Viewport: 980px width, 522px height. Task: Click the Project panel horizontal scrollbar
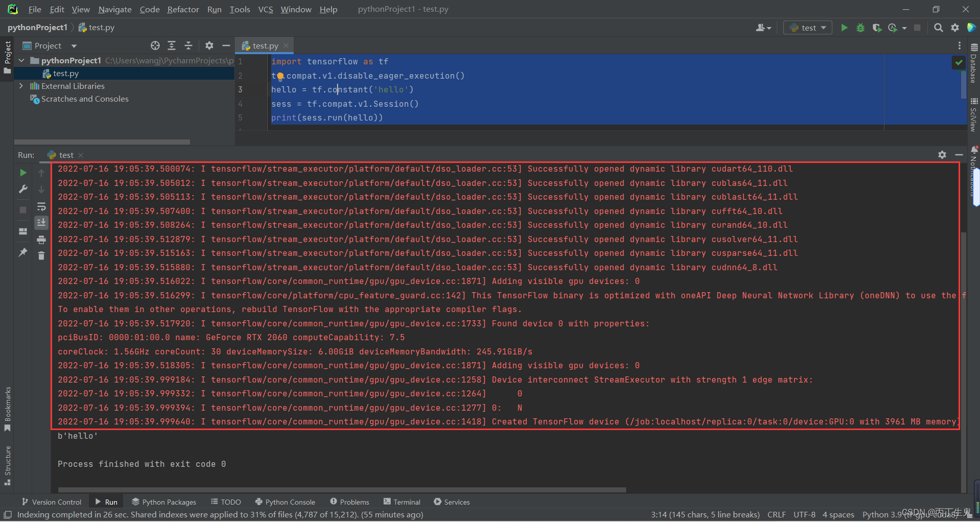[102, 141]
